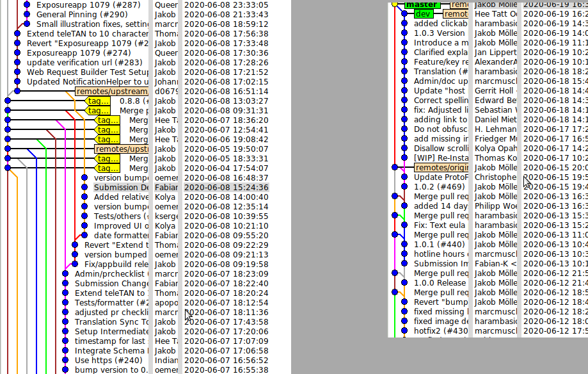Select commit 'Disallow scrolli' by Kolya Opah

coord(441,149)
